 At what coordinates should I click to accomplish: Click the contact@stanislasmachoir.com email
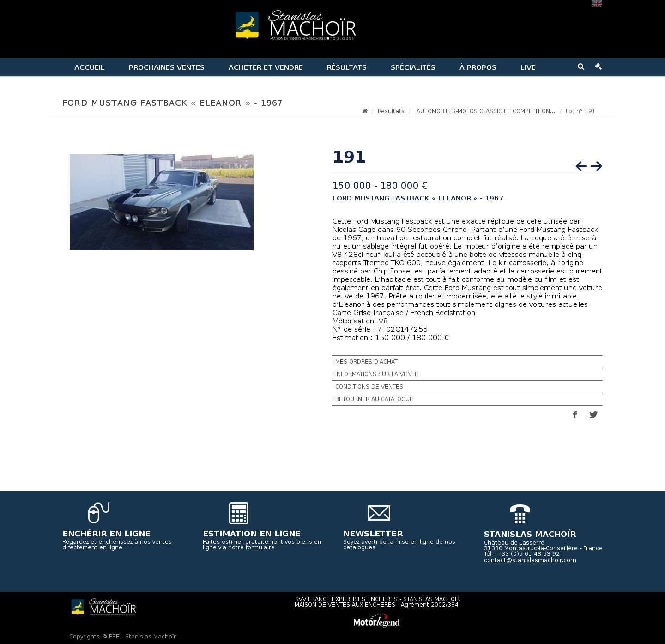click(530, 560)
